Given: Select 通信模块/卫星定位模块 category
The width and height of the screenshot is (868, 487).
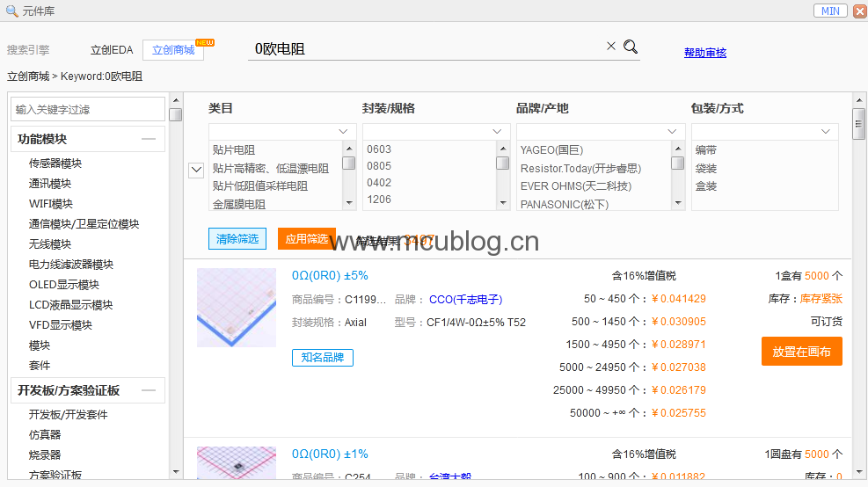Looking at the screenshot, I should point(84,223).
